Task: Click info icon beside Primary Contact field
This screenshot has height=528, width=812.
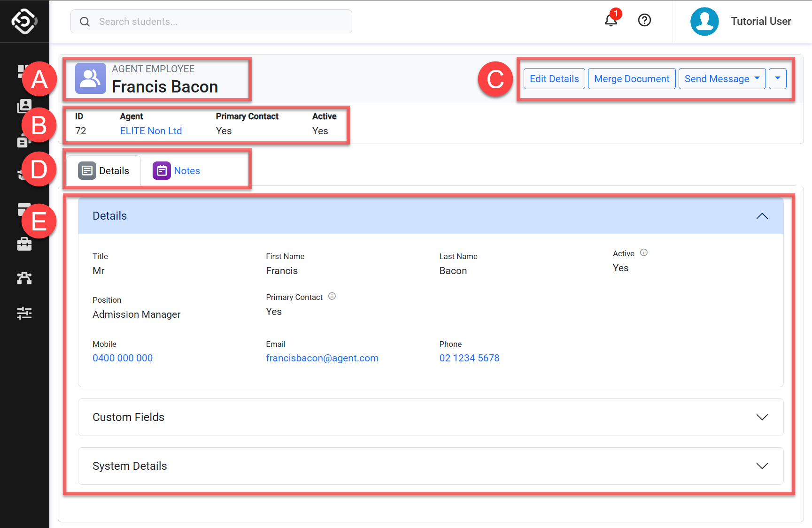Action: tap(332, 296)
